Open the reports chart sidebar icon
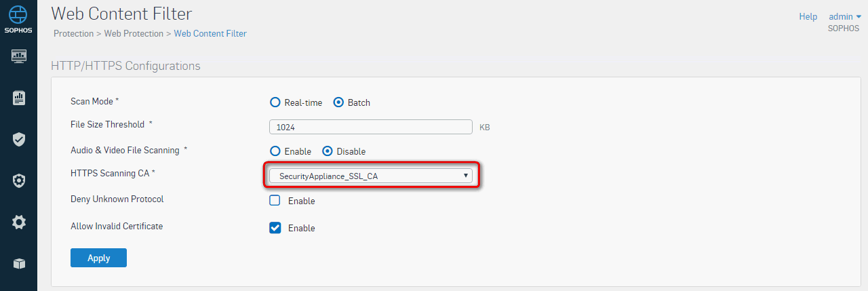The image size is (868, 291). [x=19, y=98]
